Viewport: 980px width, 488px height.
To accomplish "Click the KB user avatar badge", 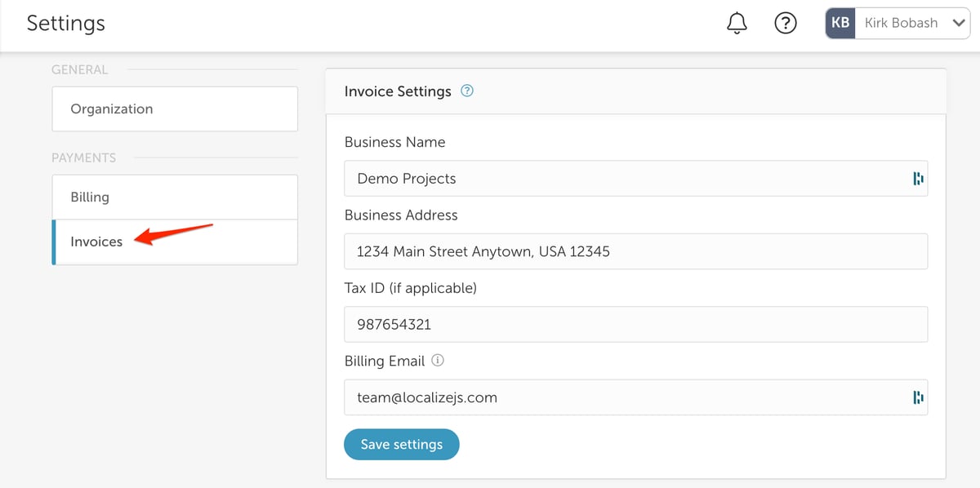I will (840, 24).
